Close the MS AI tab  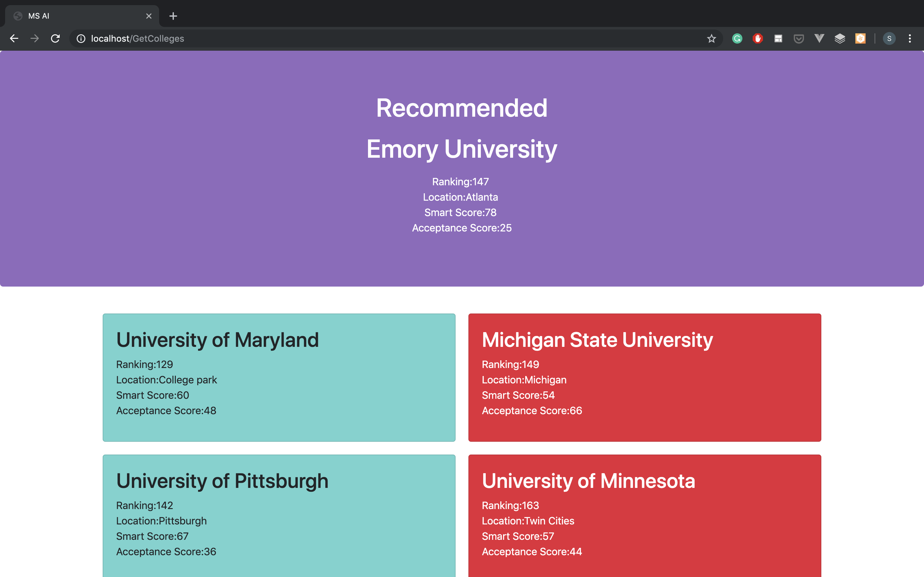[149, 16]
